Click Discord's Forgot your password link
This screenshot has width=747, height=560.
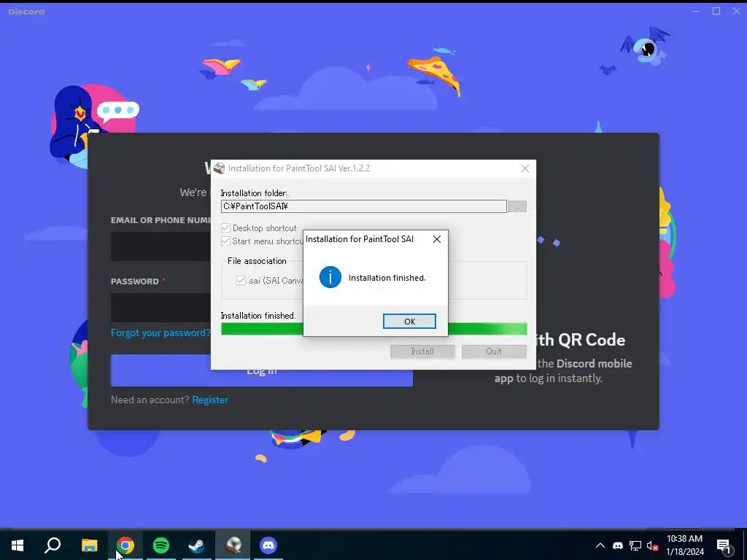click(x=160, y=332)
